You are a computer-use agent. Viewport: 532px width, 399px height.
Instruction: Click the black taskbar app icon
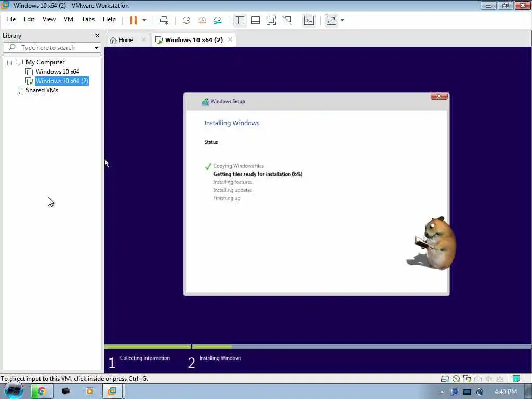tap(66, 392)
